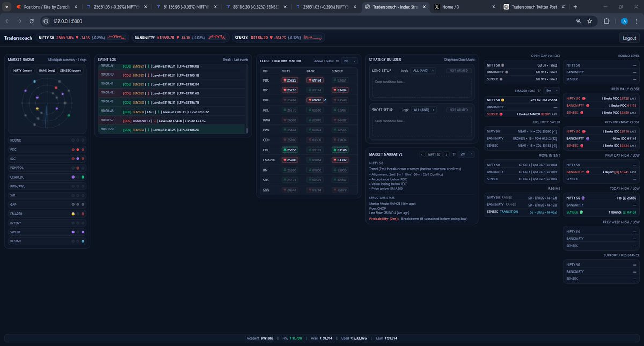Toggle NIFTY (inner) ring on radar
Image resolution: width=644 pixels, height=346 pixels.
[23, 71]
